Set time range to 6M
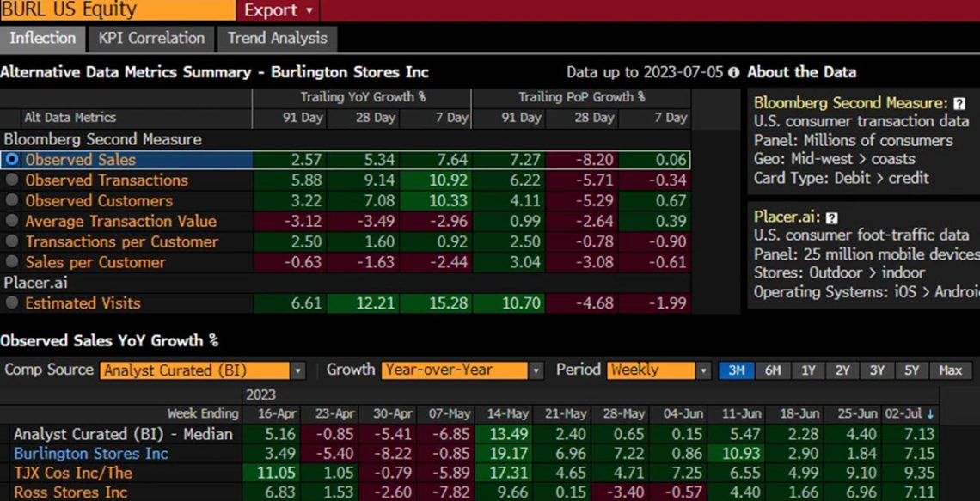The image size is (980, 501). tap(773, 370)
